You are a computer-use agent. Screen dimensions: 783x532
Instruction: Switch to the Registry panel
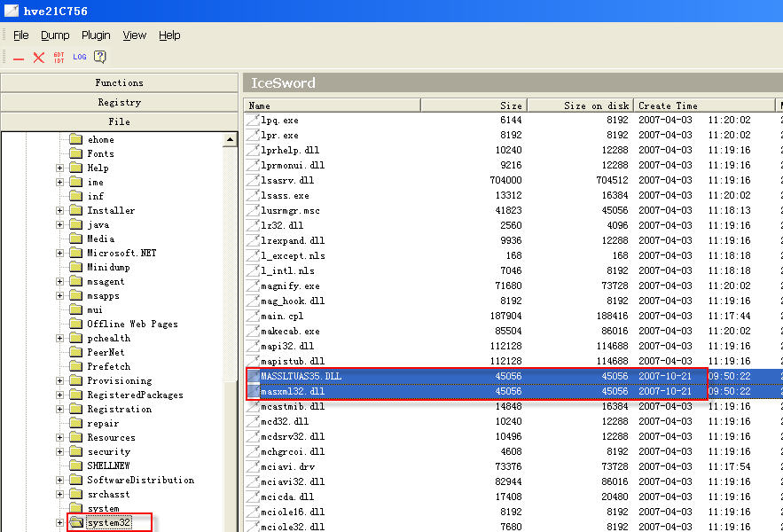120,102
